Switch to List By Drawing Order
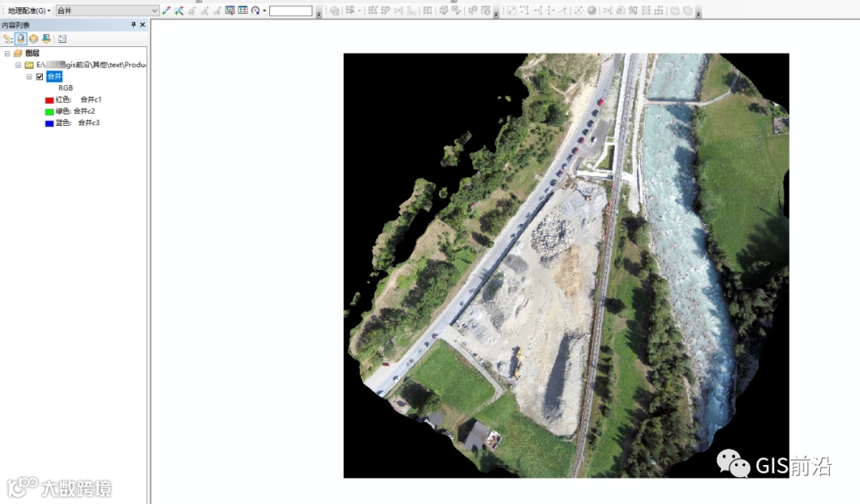 pos(8,39)
